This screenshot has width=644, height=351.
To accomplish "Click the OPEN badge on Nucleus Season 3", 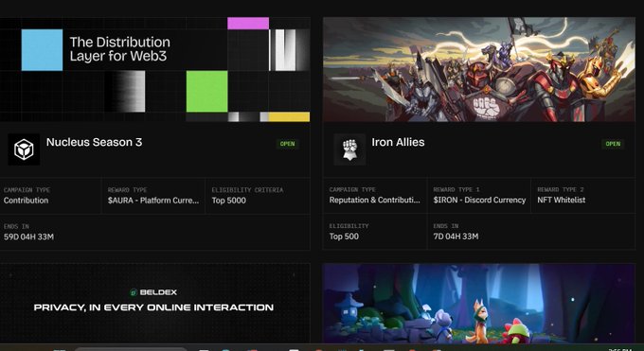I will coord(287,144).
